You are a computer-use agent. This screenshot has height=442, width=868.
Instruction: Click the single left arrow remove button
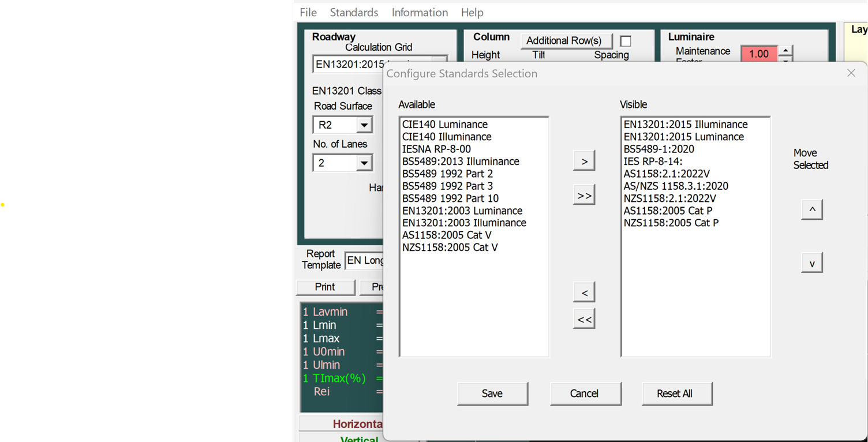tap(584, 293)
